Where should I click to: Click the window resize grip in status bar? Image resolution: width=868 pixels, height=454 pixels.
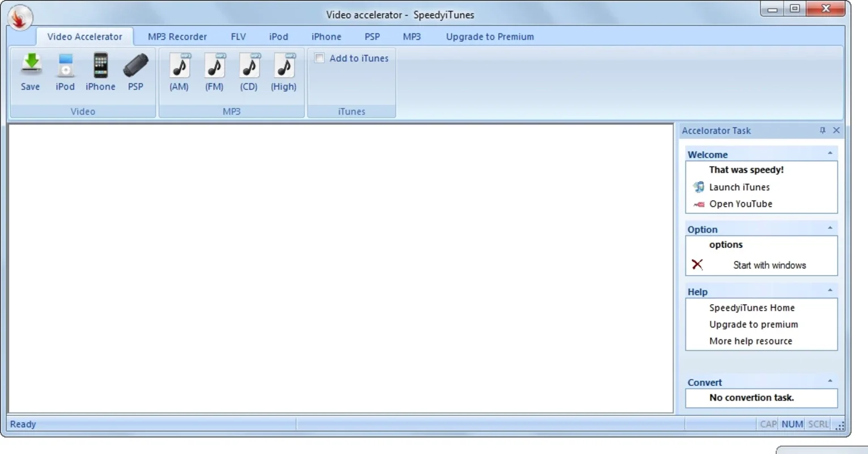(x=840, y=425)
